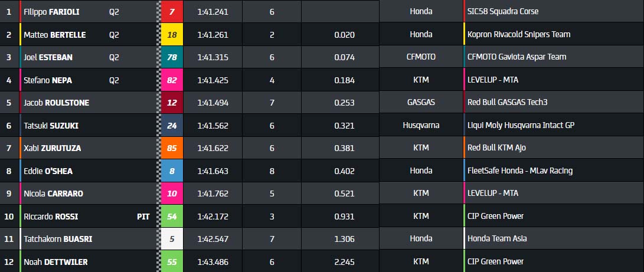This screenshot has width=644, height=272.
Task: Open the Red Bull GASGAS Tech3 team
Action: tap(507, 103)
